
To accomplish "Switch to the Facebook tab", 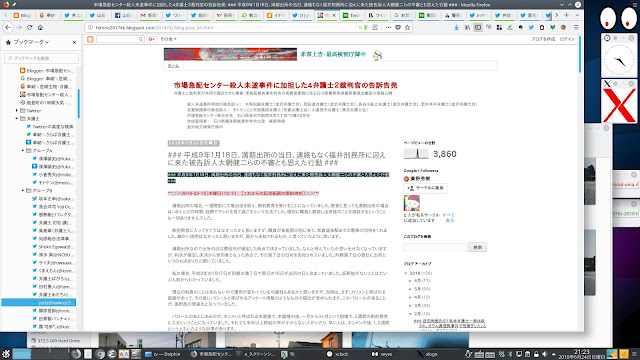I will (124, 15).
